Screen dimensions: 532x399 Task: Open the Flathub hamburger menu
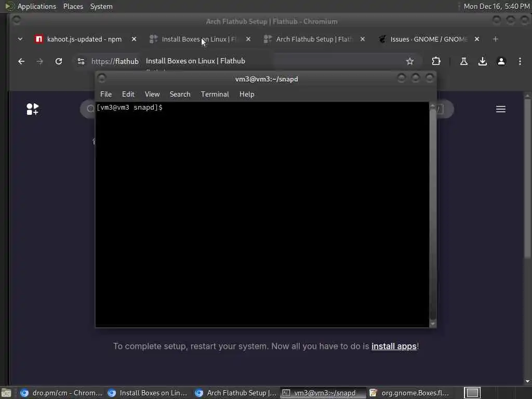pyautogui.click(x=501, y=109)
